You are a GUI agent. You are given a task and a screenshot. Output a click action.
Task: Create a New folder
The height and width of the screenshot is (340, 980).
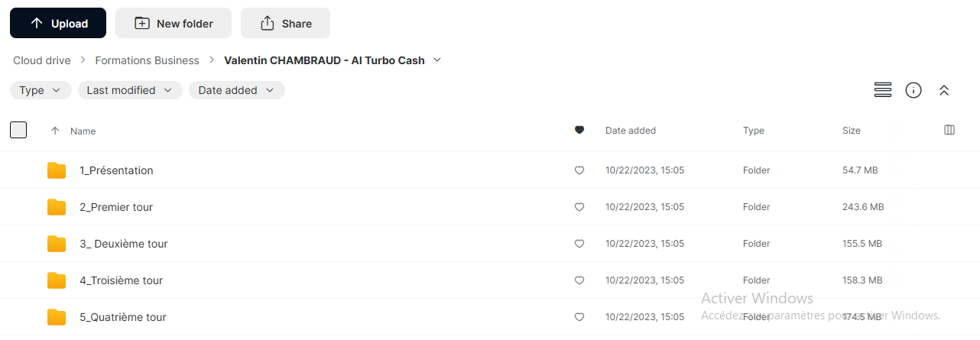click(174, 24)
